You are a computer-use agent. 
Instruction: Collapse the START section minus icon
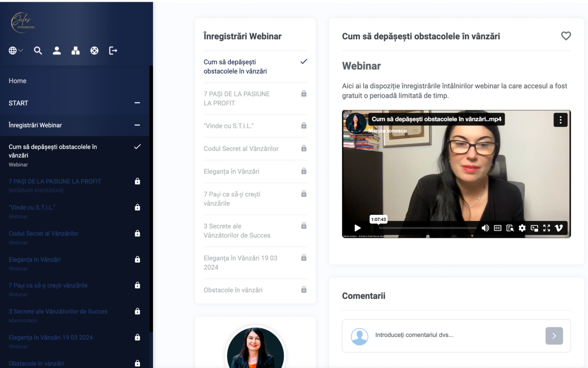(137, 103)
